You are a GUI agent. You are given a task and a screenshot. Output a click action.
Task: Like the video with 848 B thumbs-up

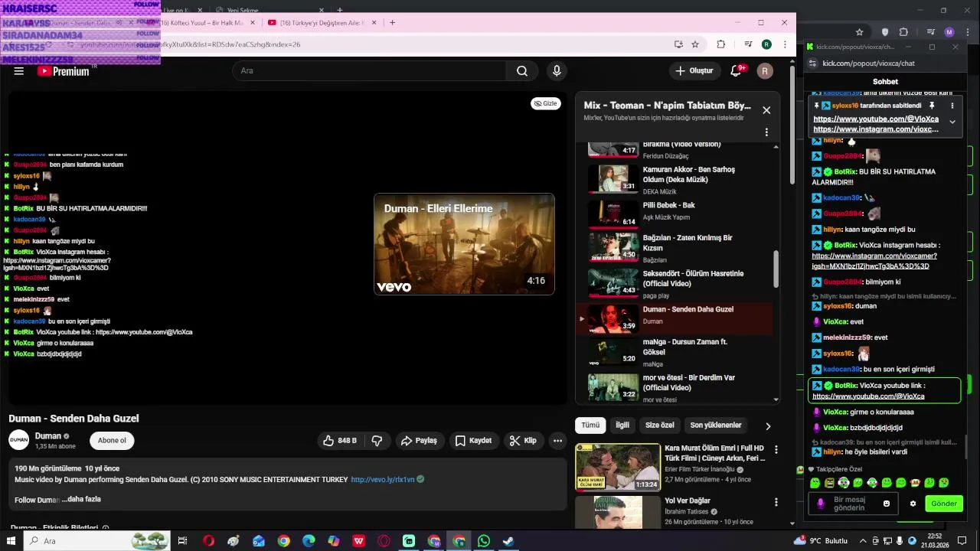[341, 441]
